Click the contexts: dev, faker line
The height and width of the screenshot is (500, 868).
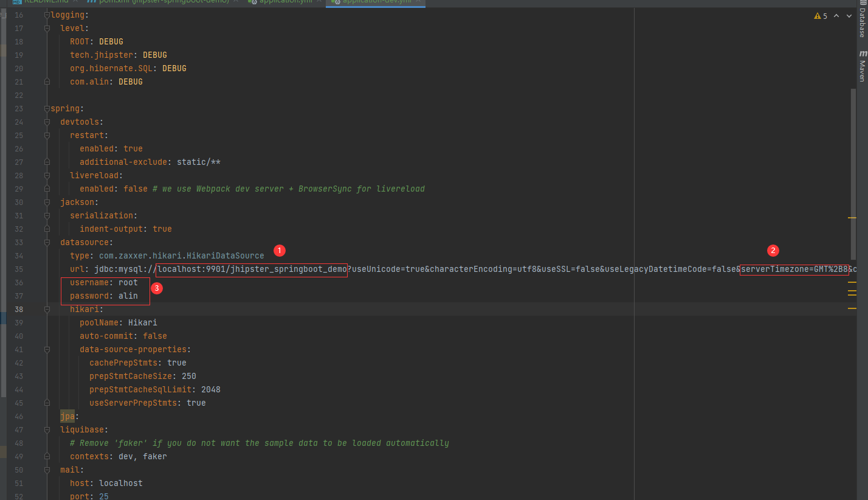(118, 456)
